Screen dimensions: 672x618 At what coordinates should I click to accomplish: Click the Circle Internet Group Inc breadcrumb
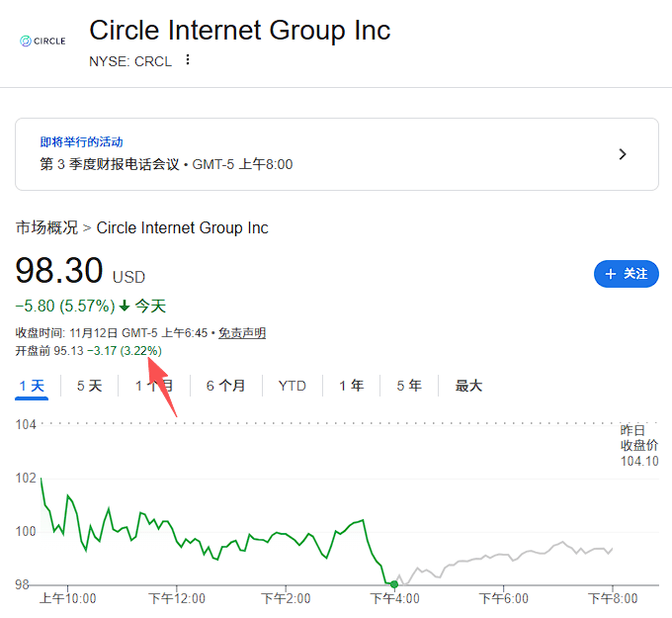click(182, 227)
